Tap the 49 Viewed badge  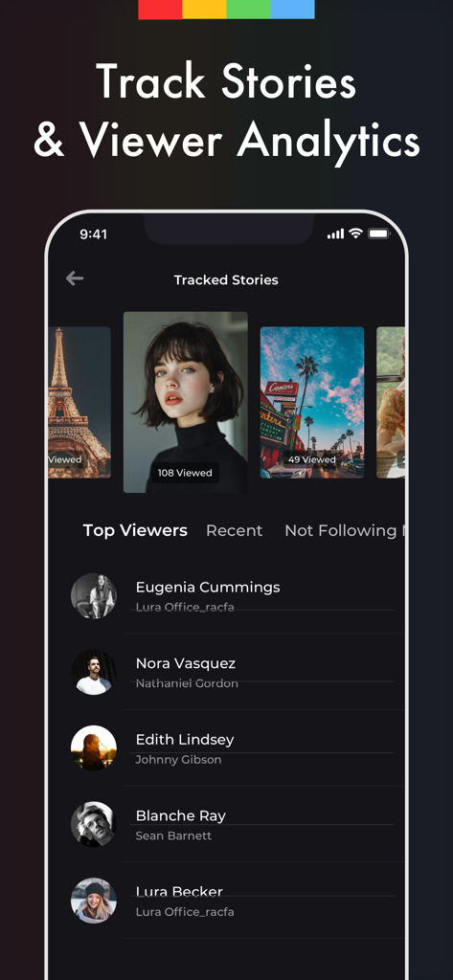pos(311,459)
